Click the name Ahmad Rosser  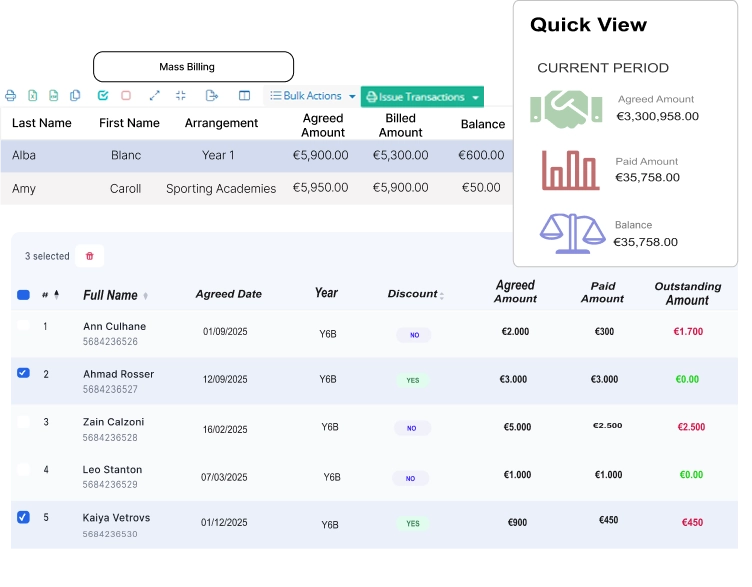[118, 374]
